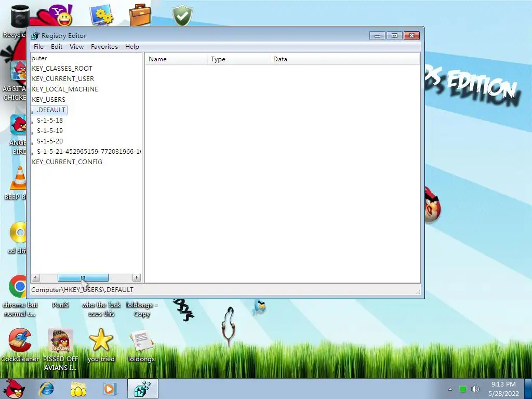Click the Registry Editor title bar icon
Image resolution: width=532 pixels, height=399 pixels.
click(x=35, y=36)
